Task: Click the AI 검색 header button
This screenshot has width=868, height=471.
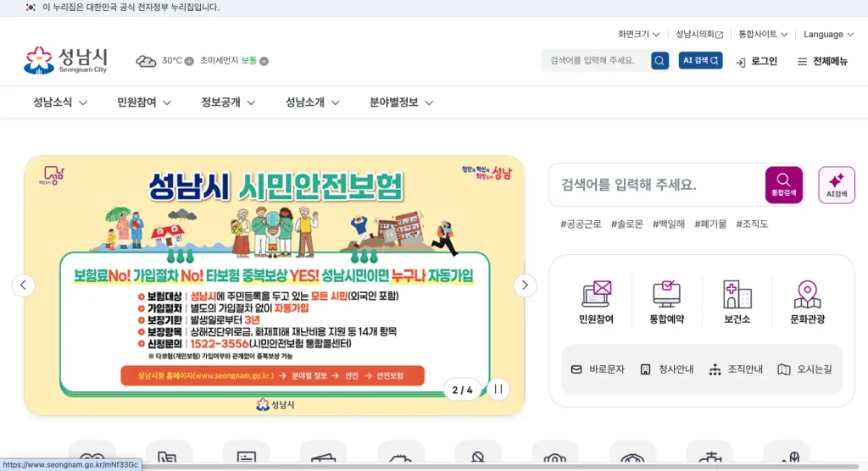Action: tap(700, 60)
